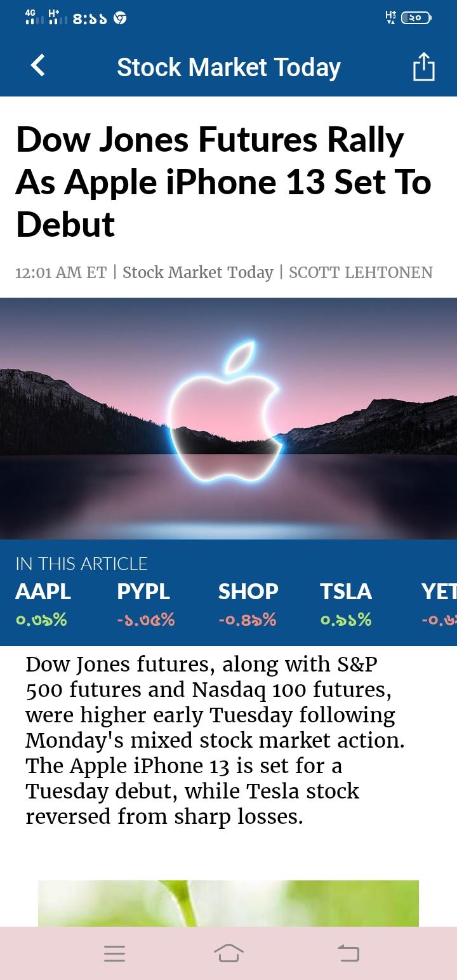Tap the AAPL percentage change value
This screenshot has width=457, height=980.
pyautogui.click(x=41, y=619)
